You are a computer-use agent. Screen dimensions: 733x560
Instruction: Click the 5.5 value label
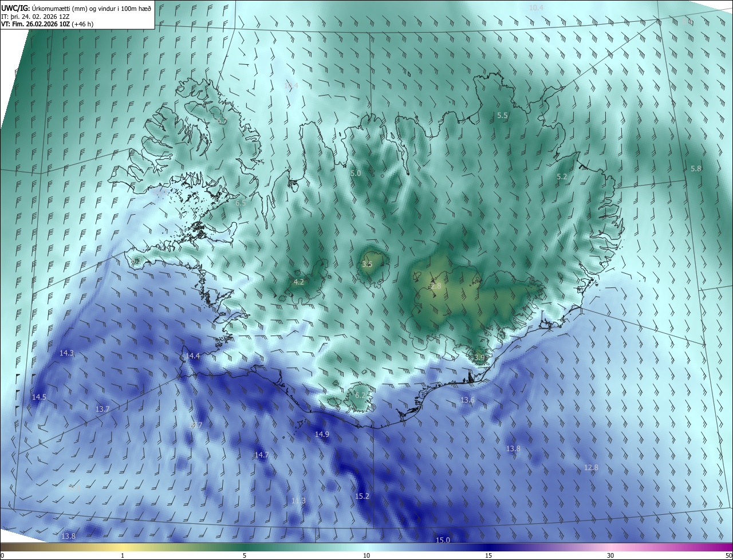point(502,115)
